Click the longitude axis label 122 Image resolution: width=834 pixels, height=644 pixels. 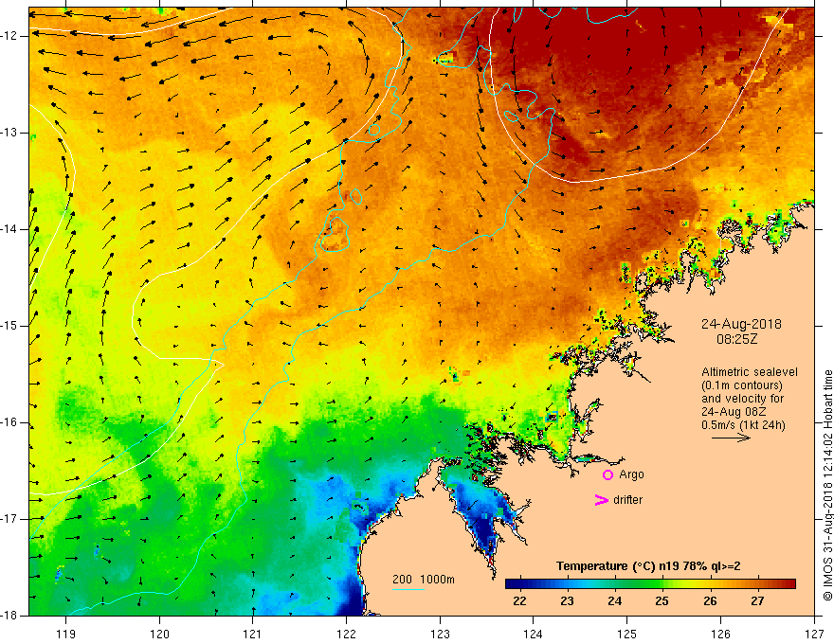(x=346, y=634)
